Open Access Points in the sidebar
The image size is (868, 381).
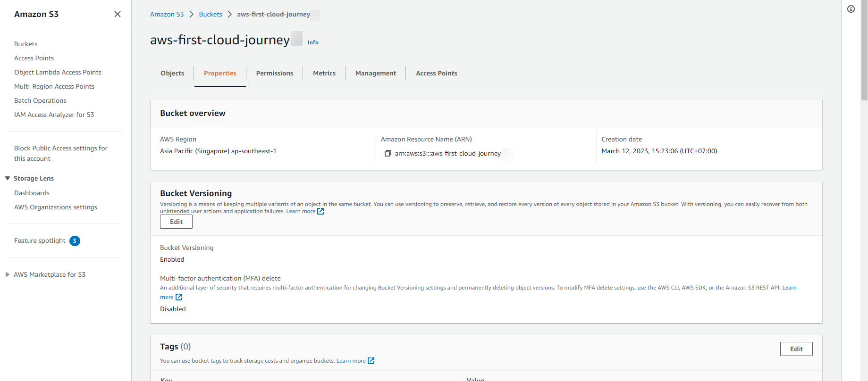(34, 58)
